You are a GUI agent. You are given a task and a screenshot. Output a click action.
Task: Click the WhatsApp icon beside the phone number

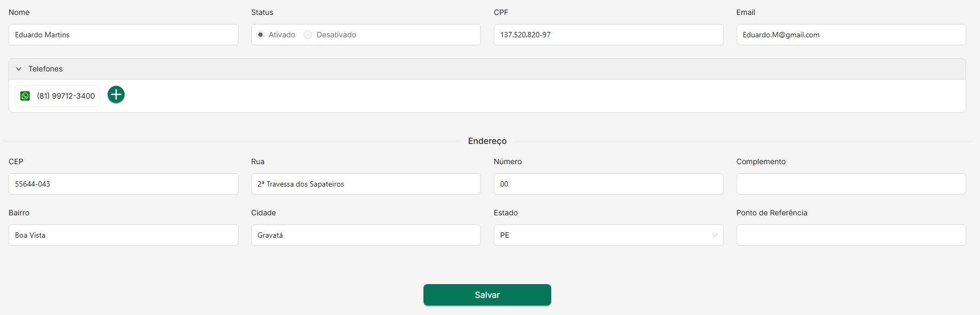coord(25,96)
